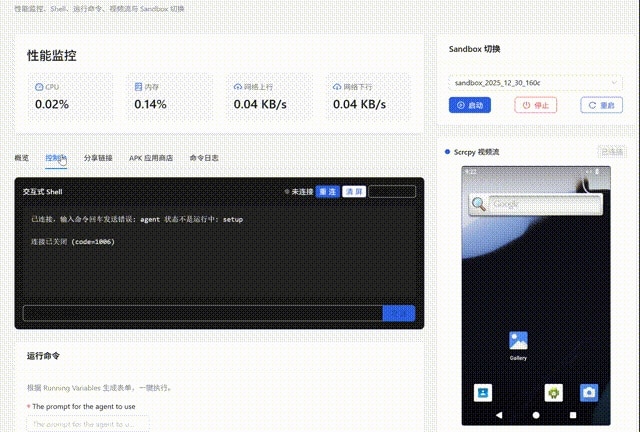Click the 重连 reconnect button in Shell

[x=328, y=192]
